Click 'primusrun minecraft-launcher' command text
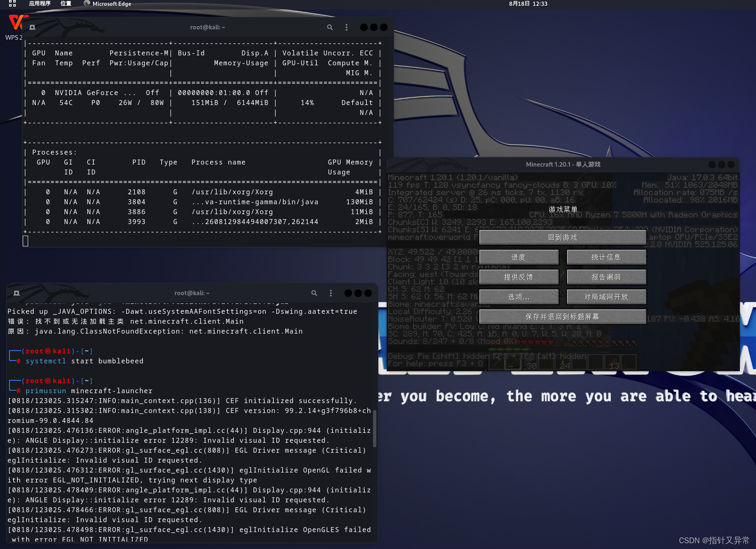 89,391
